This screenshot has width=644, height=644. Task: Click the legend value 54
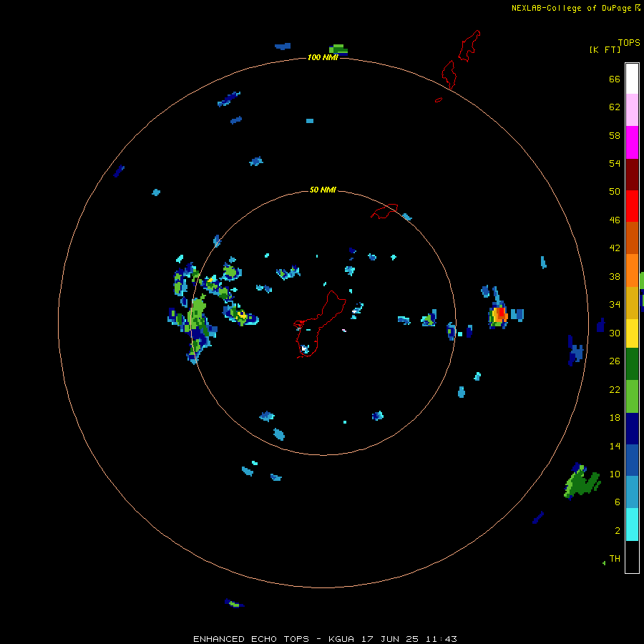tap(615, 163)
